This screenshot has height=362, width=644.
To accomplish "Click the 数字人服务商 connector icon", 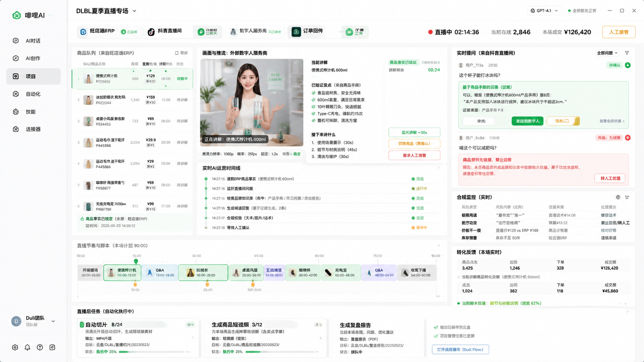I will (233, 32).
